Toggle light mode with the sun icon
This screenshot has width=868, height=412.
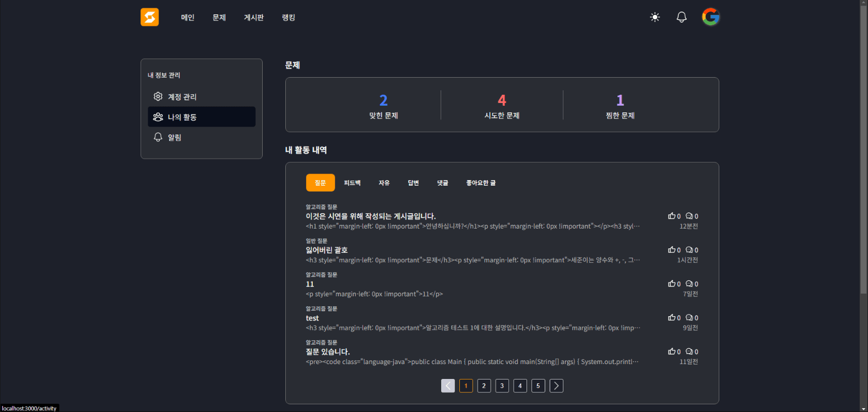tap(655, 17)
